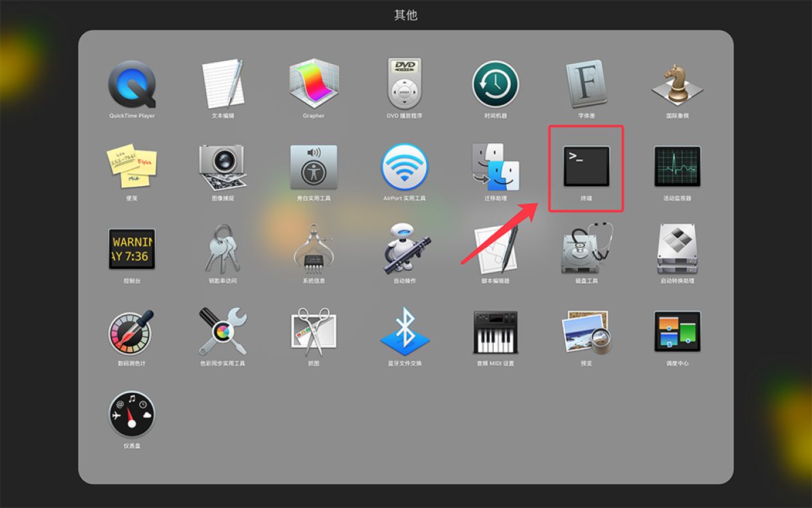This screenshot has height=508, width=812.
Task: Open QuickTime Player app
Action: [132, 85]
